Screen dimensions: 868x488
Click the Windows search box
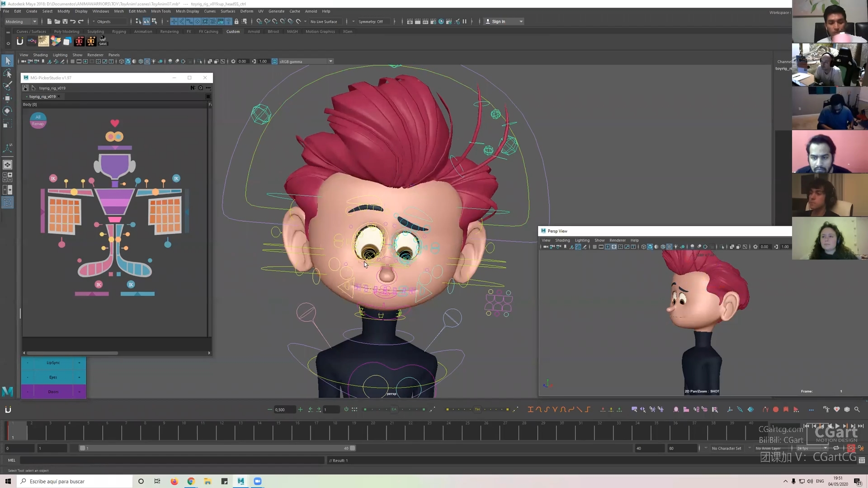point(75,481)
